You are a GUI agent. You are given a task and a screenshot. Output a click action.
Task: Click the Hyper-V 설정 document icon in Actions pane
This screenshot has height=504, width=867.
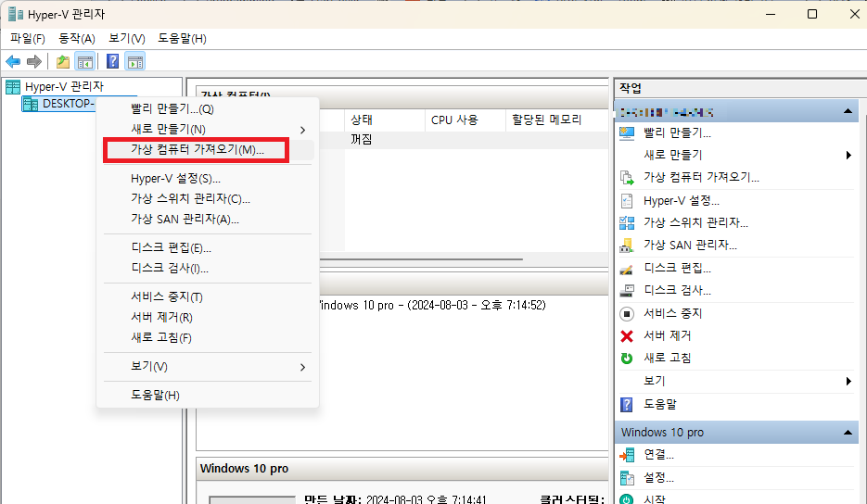[627, 201]
